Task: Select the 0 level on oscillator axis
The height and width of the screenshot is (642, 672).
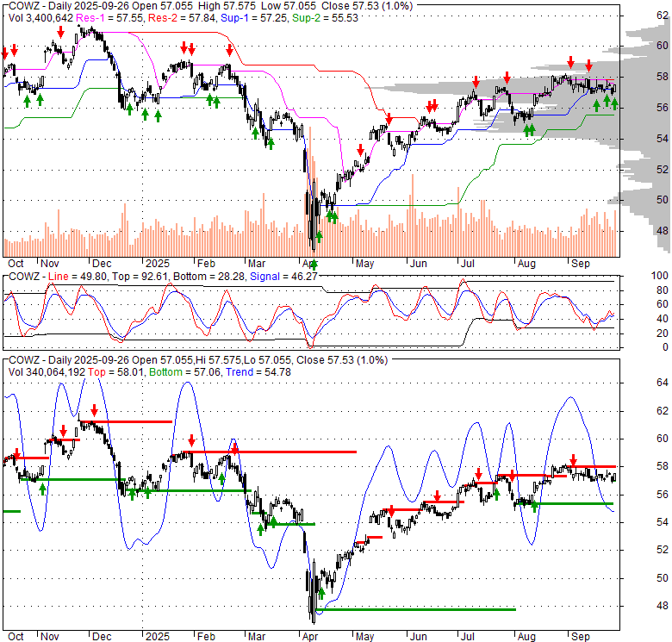Action: coord(665,347)
